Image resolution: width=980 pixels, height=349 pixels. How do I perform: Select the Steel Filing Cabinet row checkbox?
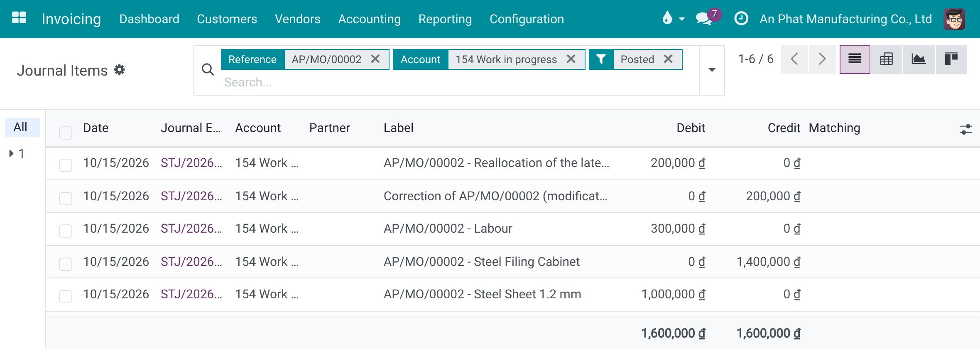click(x=66, y=264)
